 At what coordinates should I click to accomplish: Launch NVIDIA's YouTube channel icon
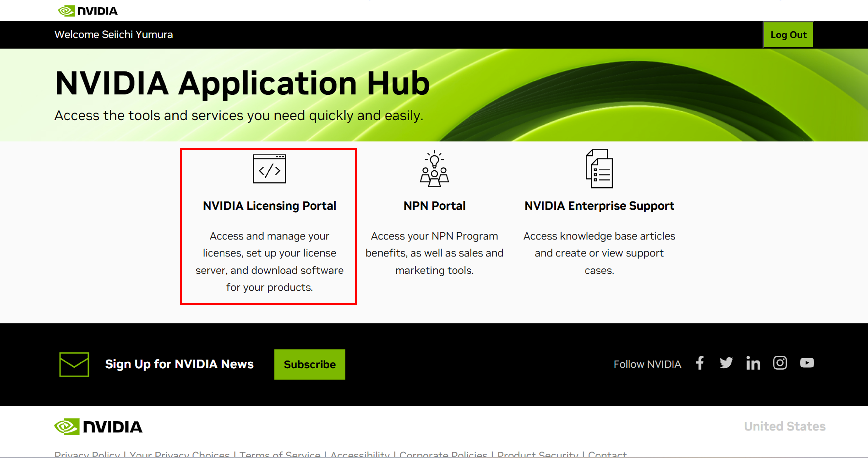[807, 363]
